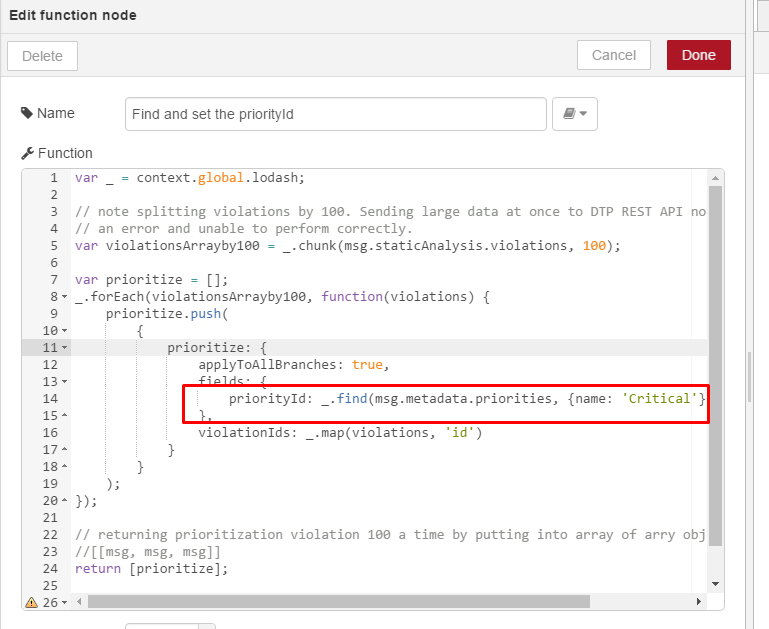Viewport: 769px width, 629px height.
Task: Click the horizontal scrollbar thumb in editor
Action: click(338, 601)
